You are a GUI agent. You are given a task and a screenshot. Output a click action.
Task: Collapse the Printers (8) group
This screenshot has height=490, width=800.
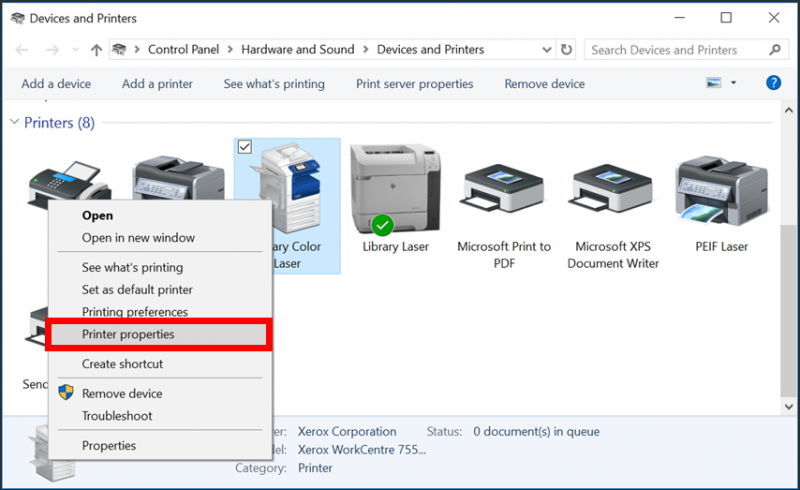[14, 123]
